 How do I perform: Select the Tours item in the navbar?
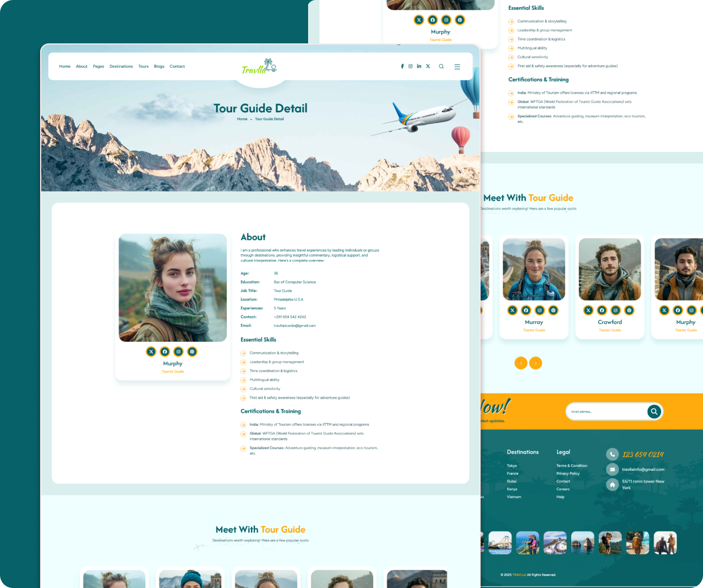click(x=143, y=67)
